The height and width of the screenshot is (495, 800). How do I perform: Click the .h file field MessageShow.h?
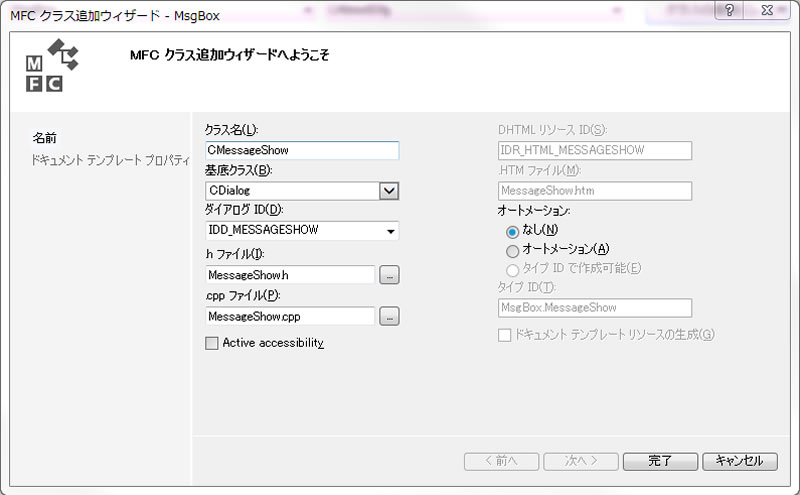tap(290, 275)
